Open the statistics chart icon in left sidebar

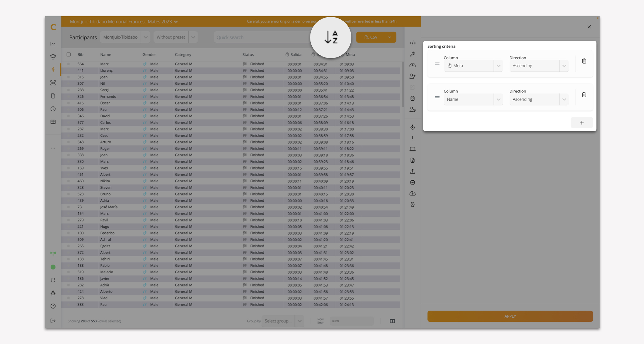(53, 44)
